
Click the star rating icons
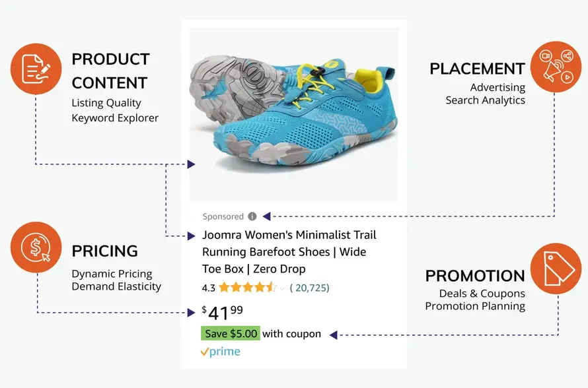coord(247,288)
